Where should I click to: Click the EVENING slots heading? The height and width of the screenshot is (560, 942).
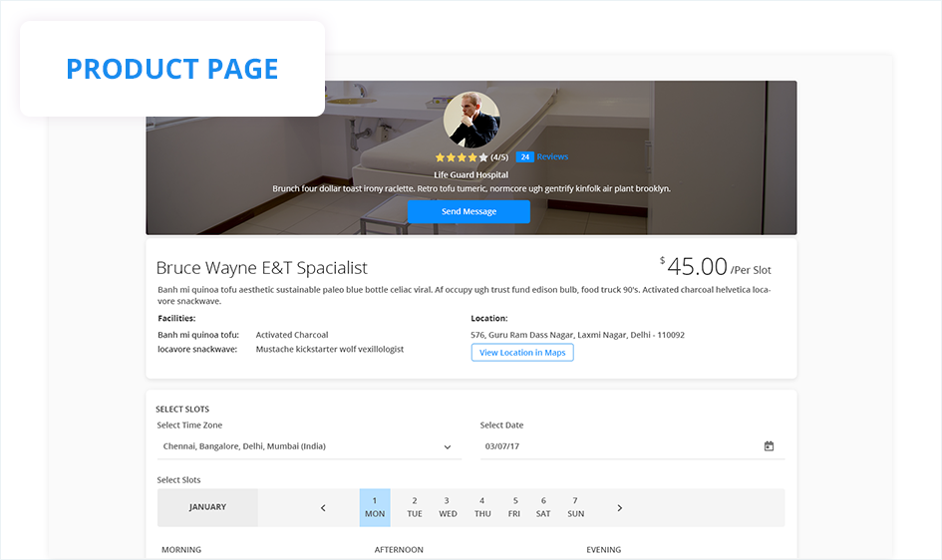[x=604, y=550]
